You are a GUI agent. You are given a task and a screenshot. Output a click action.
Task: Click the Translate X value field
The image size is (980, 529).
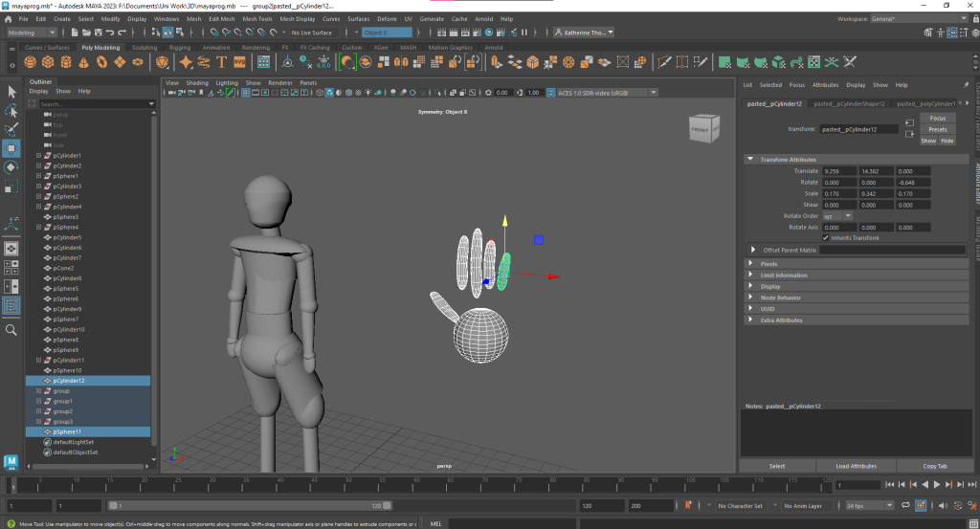(x=838, y=170)
